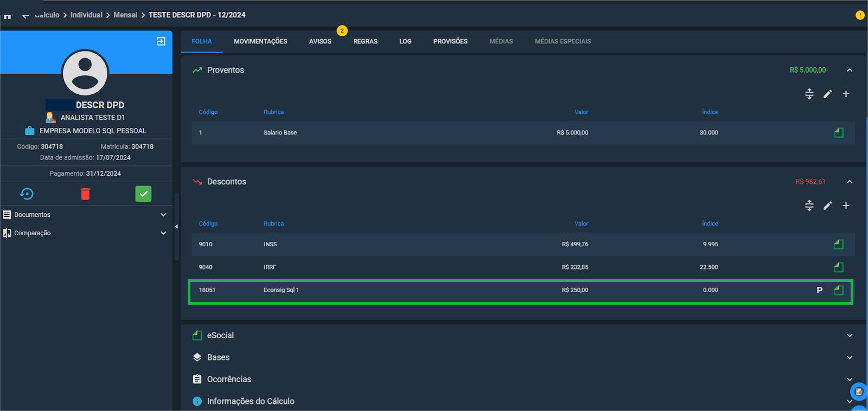Open the MOVIMENTAÇÕES tab

click(x=260, y=41)
